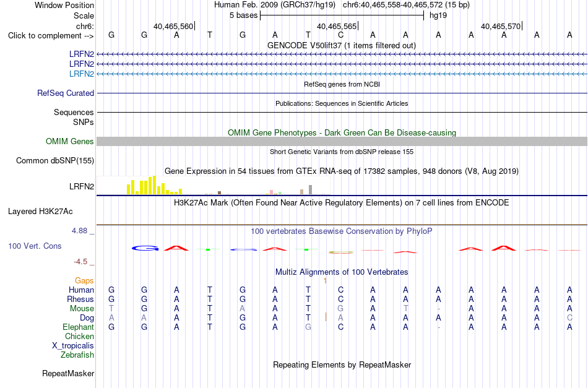Screen dimensions: 588x388
Task: Click the hg19 label next to scale bar
Action: click(438, 15)
